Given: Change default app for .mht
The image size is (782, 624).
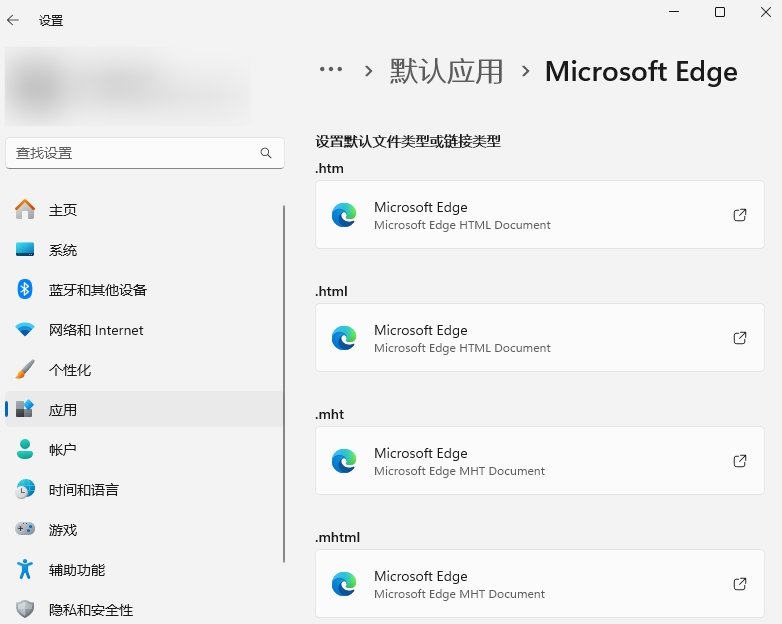Looking at the screenshot, I should 540,461.
